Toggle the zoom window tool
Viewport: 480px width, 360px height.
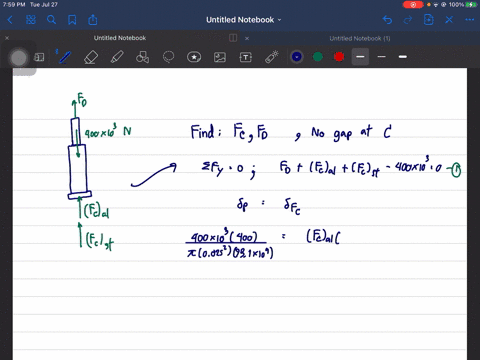pyautogui.click(x=39, y=57)
